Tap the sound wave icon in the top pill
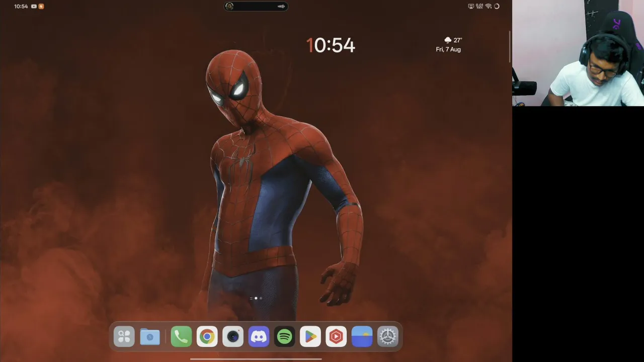The width and height of the screenshot is (644, 362). tap(281, 7)
